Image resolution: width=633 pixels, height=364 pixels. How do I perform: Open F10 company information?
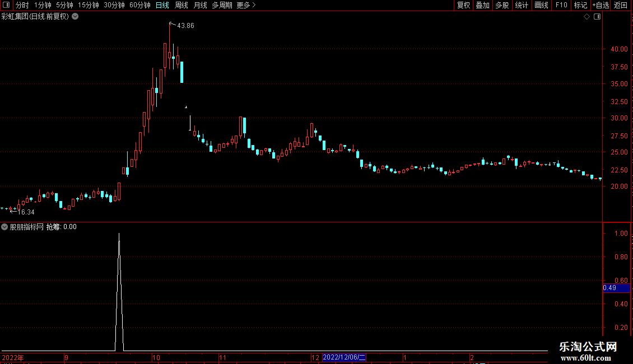[561, 5]
